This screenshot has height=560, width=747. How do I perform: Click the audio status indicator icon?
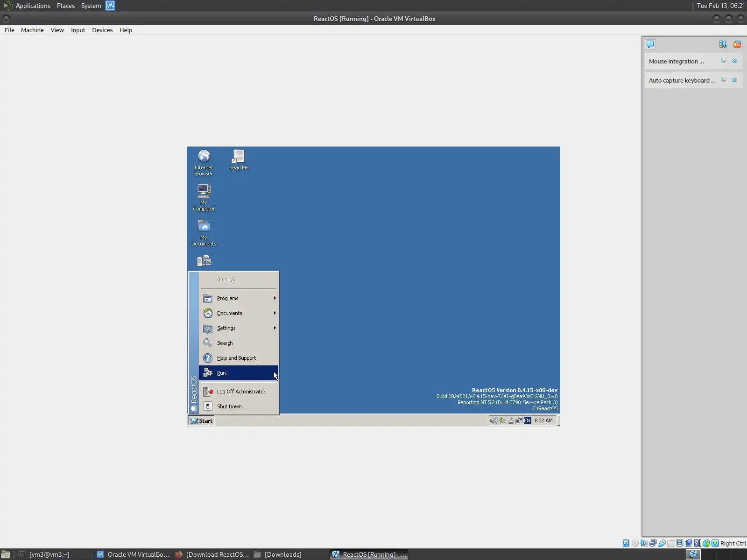click(x=644, y=543)
